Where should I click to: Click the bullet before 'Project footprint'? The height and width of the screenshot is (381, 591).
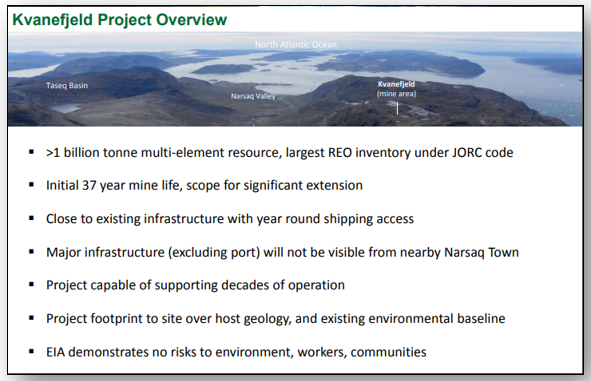[x=32, y=318]
